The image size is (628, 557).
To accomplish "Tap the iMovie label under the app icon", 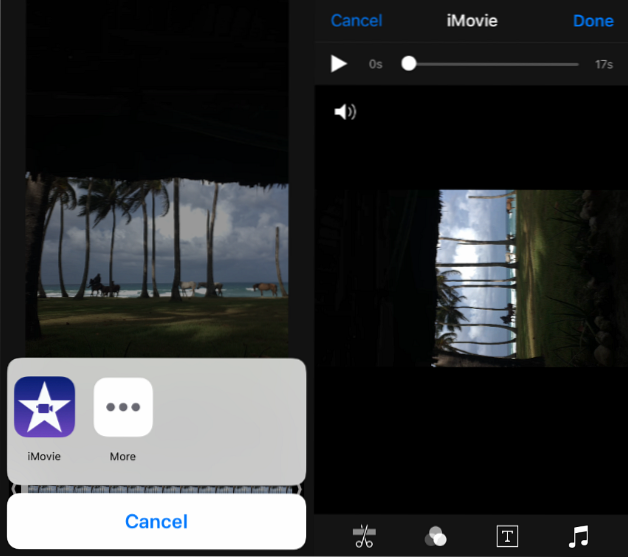I will coord(44,457).
